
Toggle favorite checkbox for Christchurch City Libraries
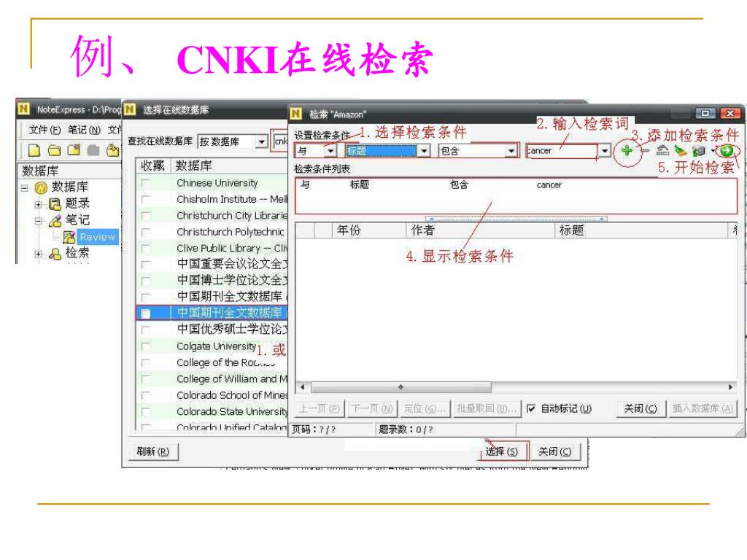[x=145, y=216]
